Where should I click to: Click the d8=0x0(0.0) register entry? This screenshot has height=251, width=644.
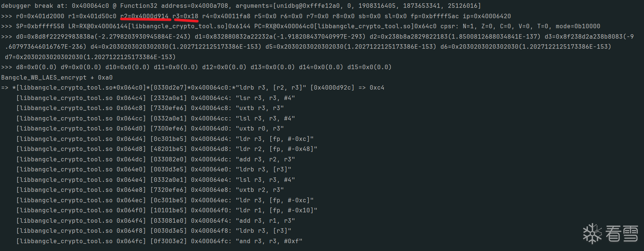pos(36,67)
